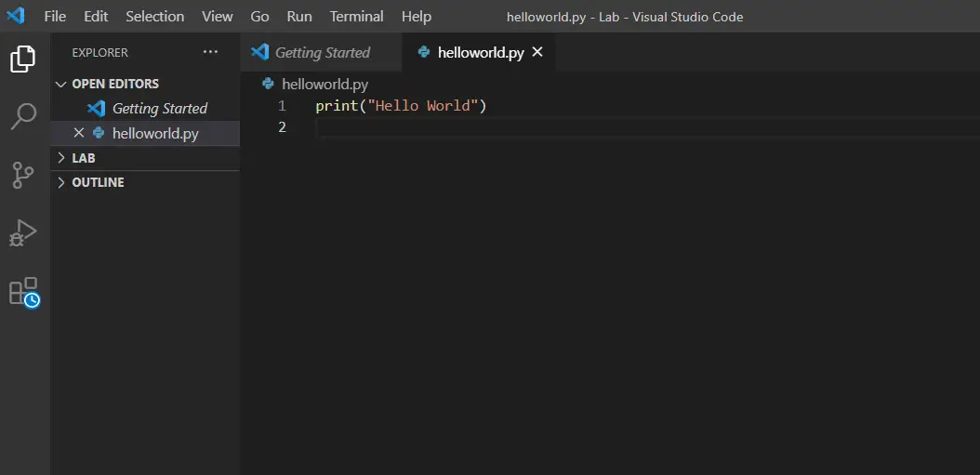The width and height of the screenshot is (980, 475).
Task: Close the helloworld.py editor tab
Action: coord(536,52)
